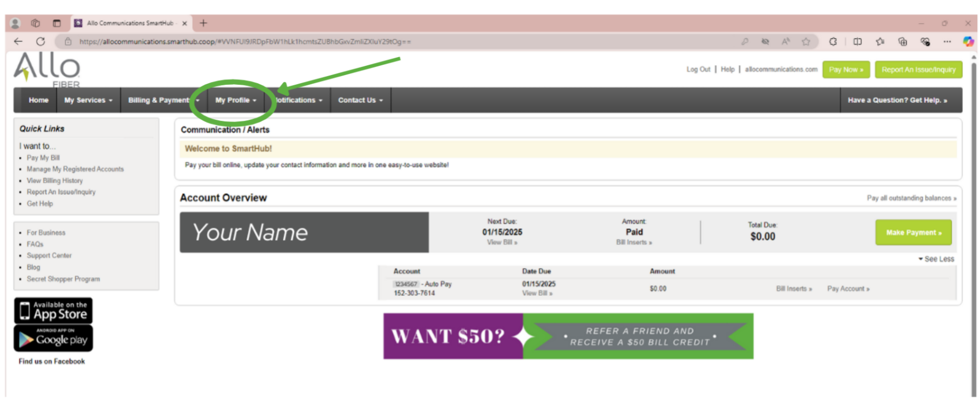Click Report An Issue/Inquiry quick link
The image size is (980, 399).
coord(61,192)
